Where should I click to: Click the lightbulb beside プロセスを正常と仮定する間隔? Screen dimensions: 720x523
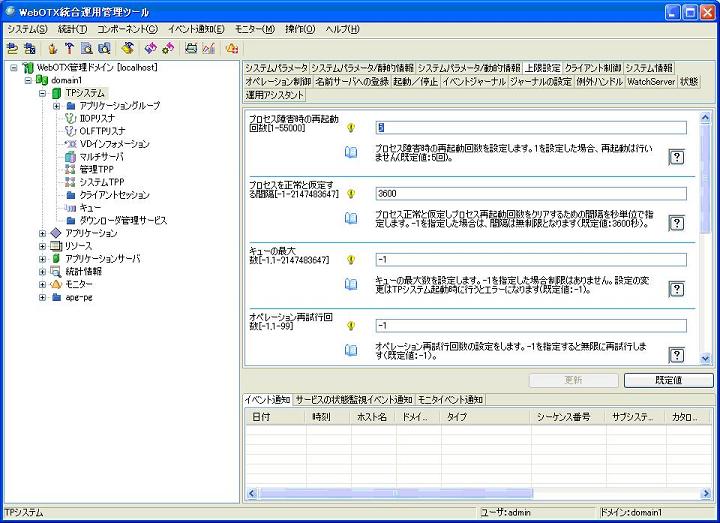[x=351, y=193]
